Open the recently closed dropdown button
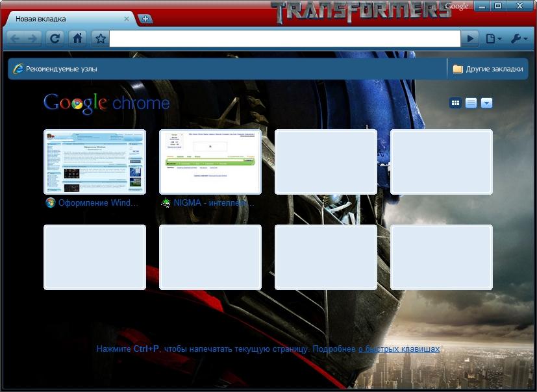This screenshot has height=392, width=537. coord(486,103)
